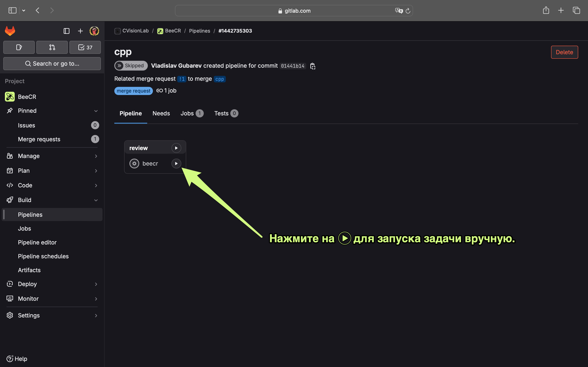Open Pipeline schedules in the sidebar

pos(43,256)
